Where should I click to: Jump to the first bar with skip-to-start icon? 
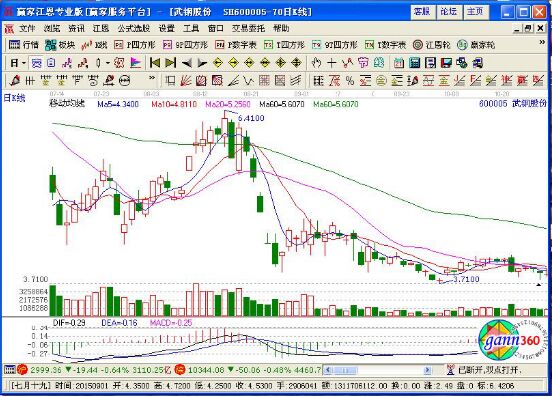(155, 63)
